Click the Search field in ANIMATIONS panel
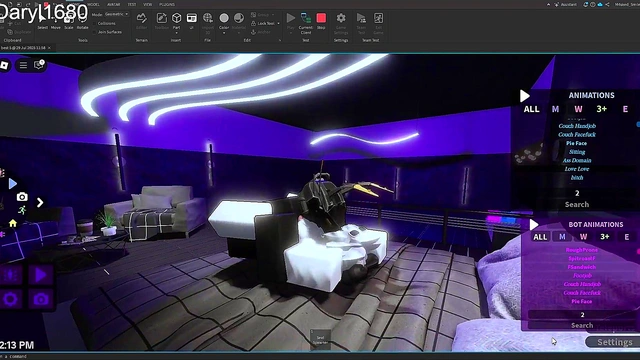640x360 pixels. (577, 204)
